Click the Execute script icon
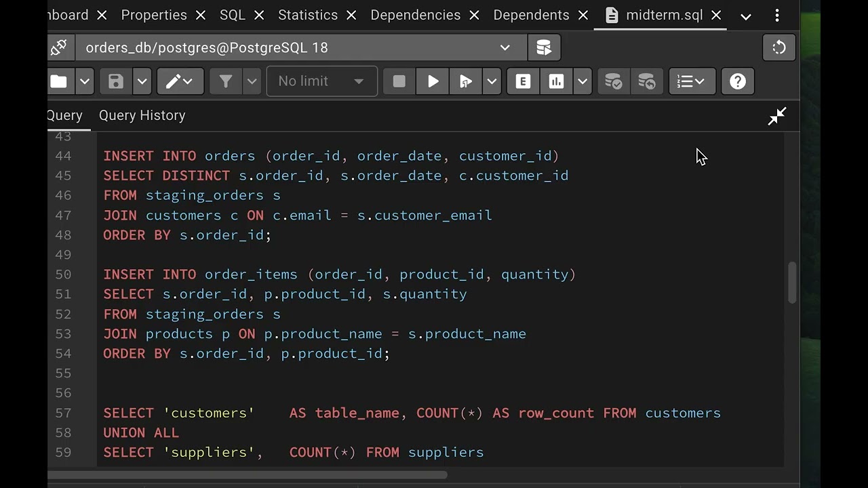 point(466,81)
